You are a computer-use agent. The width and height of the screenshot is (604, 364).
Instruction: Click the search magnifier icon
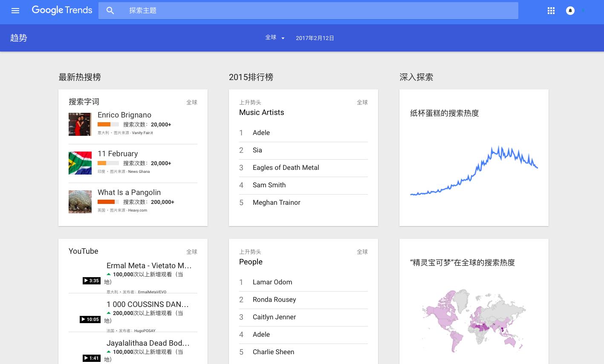[110, 11]
